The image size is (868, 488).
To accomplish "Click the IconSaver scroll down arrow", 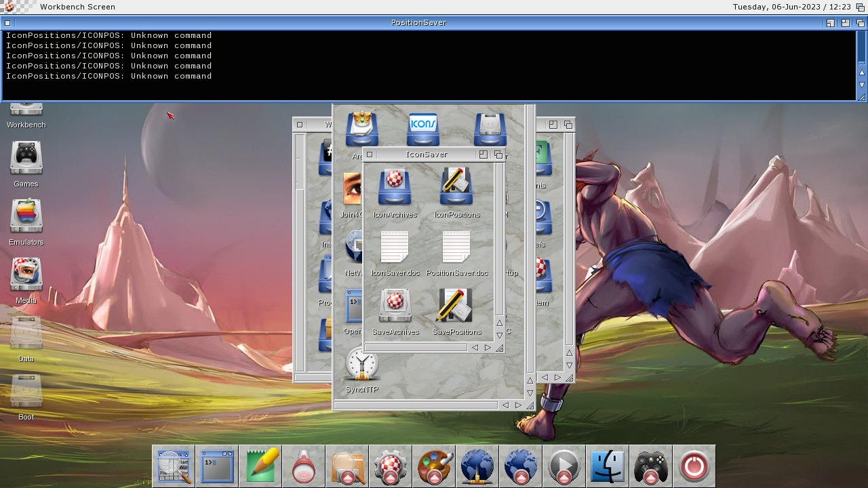I will tap(500, 335).
